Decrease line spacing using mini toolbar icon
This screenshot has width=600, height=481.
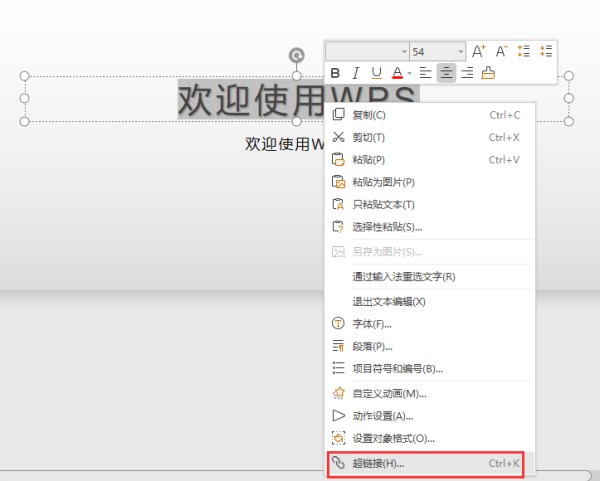click(x=545, y=51)
